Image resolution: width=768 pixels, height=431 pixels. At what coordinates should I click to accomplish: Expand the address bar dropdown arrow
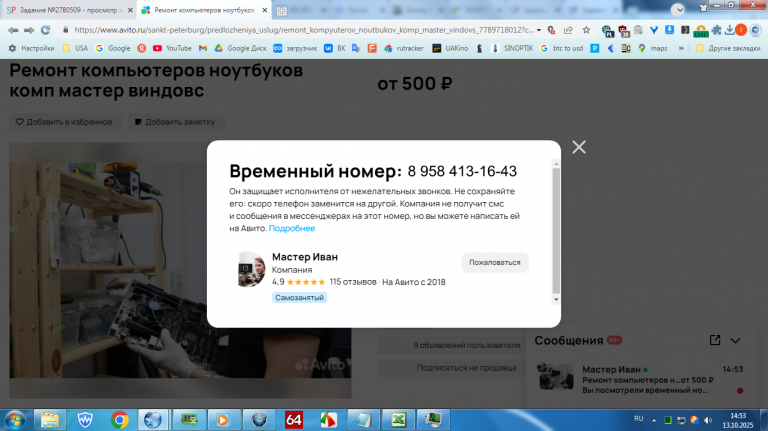pos(539,30)
